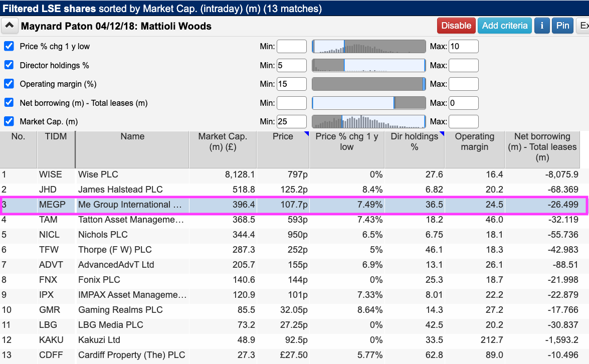Click Market Cap Min field showing 25
The image size is (589, 364).
[x=292, y=122]
